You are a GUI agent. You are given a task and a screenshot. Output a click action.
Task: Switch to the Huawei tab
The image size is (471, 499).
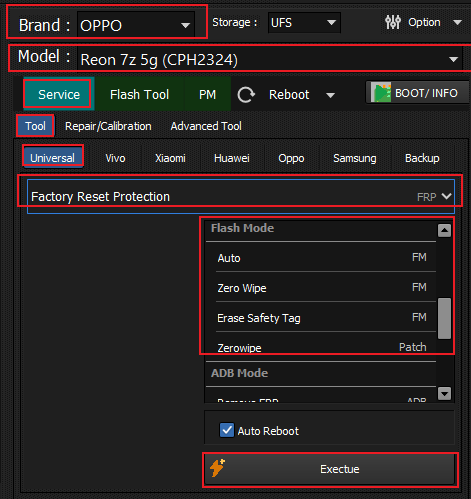point(232,158)
